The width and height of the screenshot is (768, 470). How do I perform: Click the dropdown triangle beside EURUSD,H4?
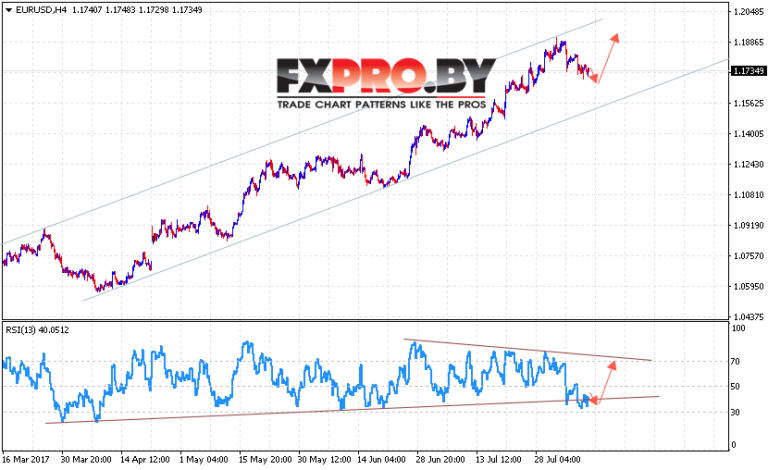8,10
